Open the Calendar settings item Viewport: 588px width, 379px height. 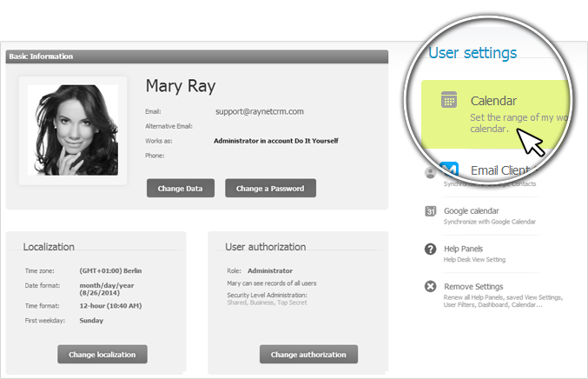[x=495, y=114]
